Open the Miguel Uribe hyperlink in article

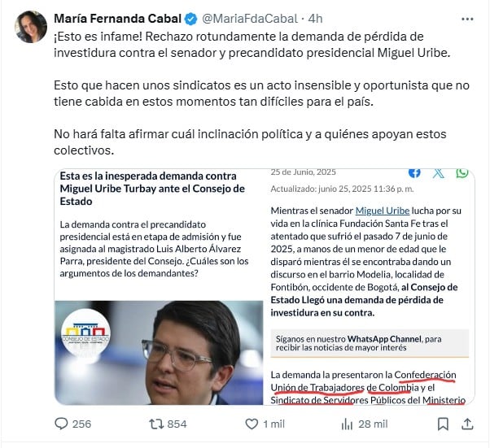[x=383, y=211]
